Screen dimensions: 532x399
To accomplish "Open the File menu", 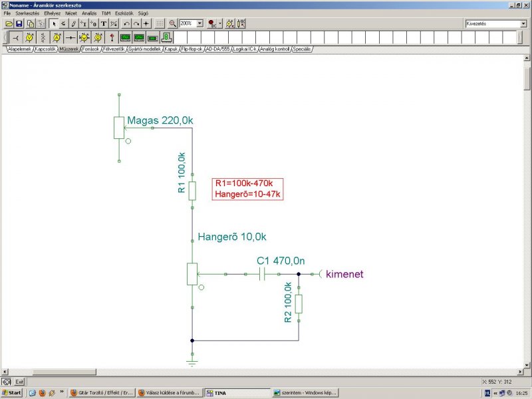I will pyautogui.click(x=7, y=13).
